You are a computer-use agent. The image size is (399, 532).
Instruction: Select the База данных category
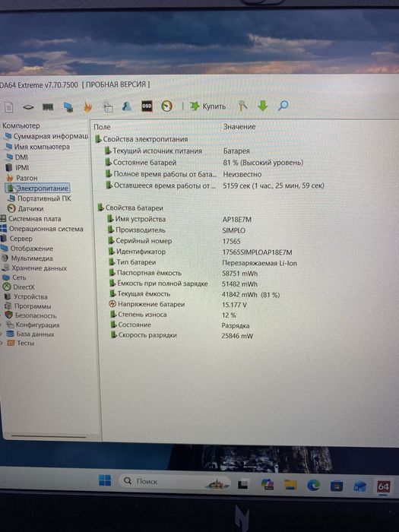pos(30,334)
